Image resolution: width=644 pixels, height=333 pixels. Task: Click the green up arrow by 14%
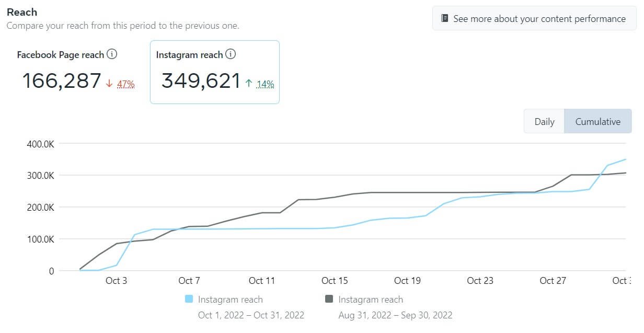(x=249, y=83)
